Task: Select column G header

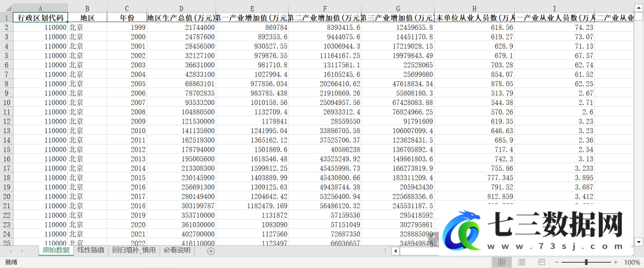Action: 398,8
